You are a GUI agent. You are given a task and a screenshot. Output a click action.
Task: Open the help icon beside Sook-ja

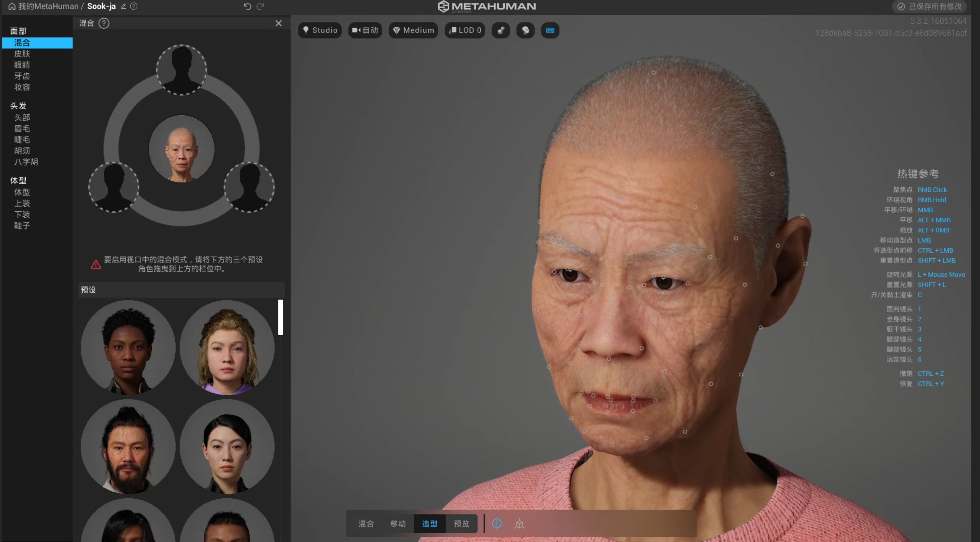(134, 6)
